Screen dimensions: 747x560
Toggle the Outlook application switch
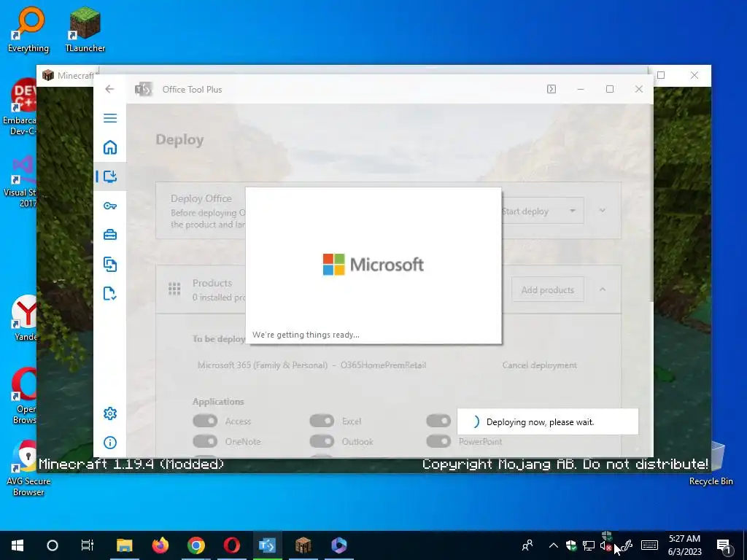pyautogui.click(x=322, y=441)
